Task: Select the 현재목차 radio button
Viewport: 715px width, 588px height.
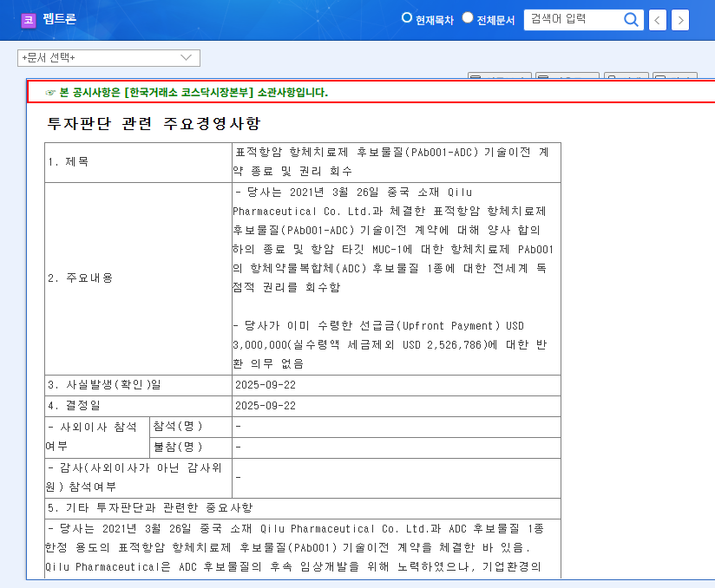Action: point(406,17)
